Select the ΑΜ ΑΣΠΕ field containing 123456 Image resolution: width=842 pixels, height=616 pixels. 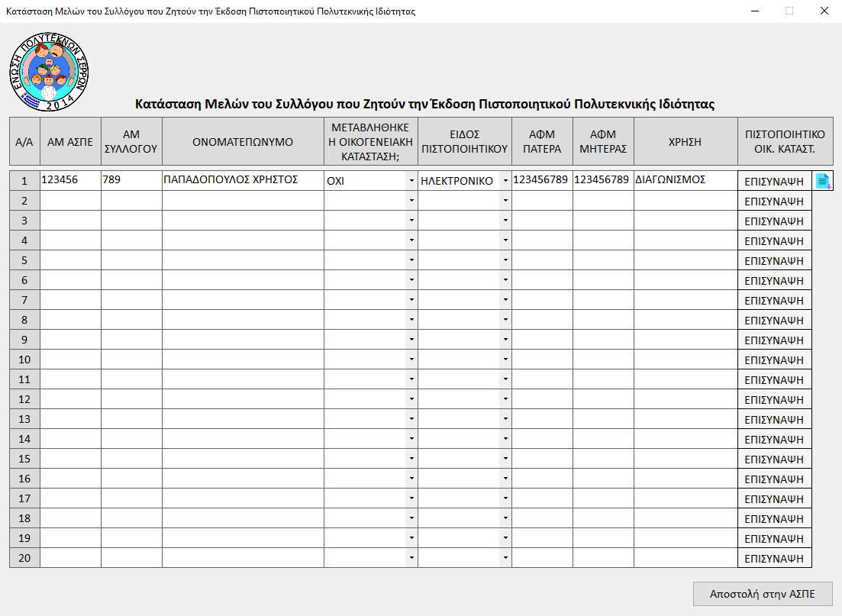[x=70, y=180]
